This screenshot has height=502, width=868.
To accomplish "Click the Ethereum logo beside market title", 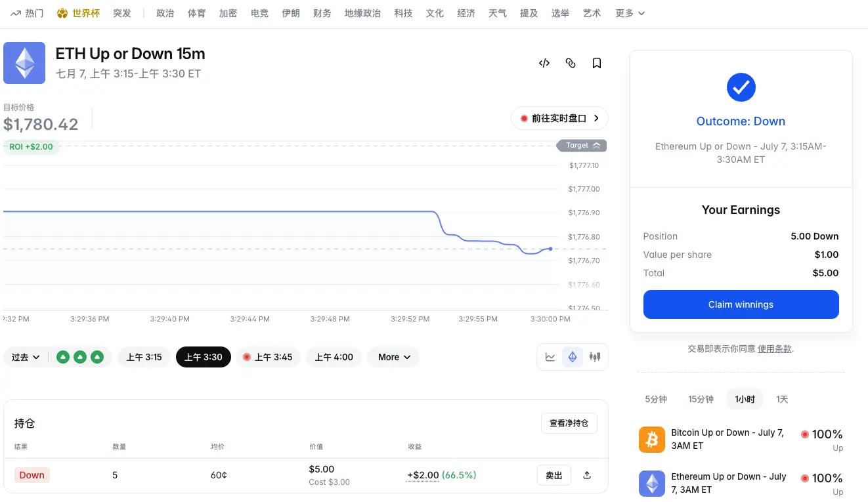I will click(24, 63).
